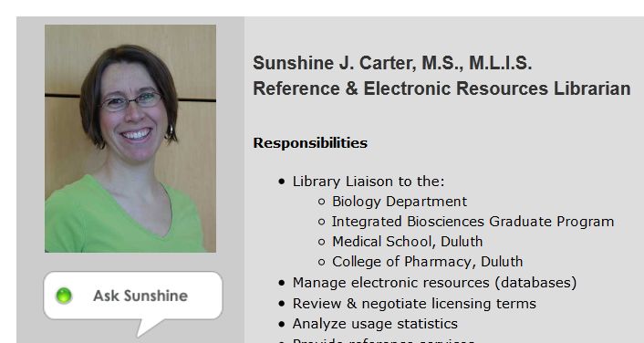Click the Library Liaison to the: item
Image resolution: width=644 pixels, height=343 pixels.
pos(369,182)
